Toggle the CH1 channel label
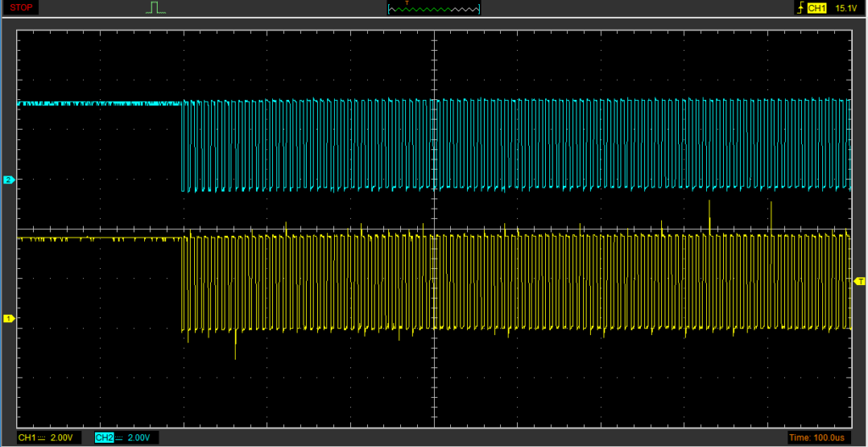The width and height of the screenshot is (868, 447). click(x=26, y=438)
